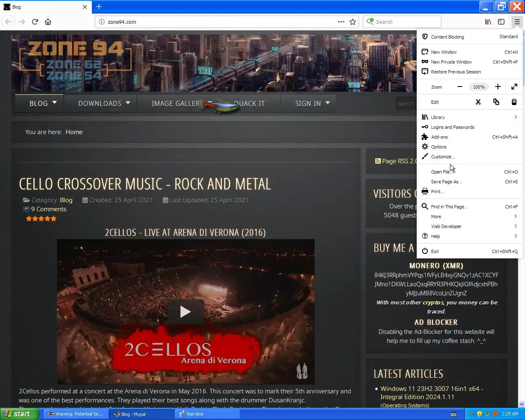Choose Restore Previous Session
The image size is (525, 420).
[470, 72]
